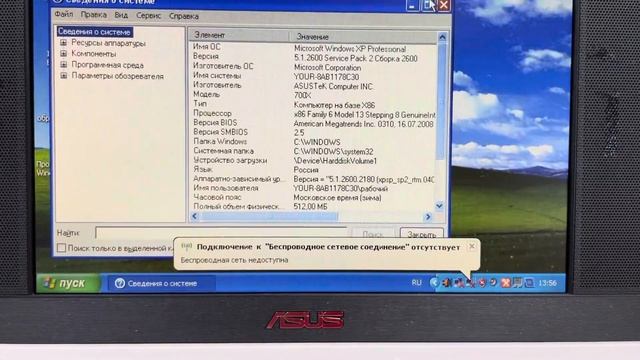Expand the Программная среда tree node

[64, 64]
